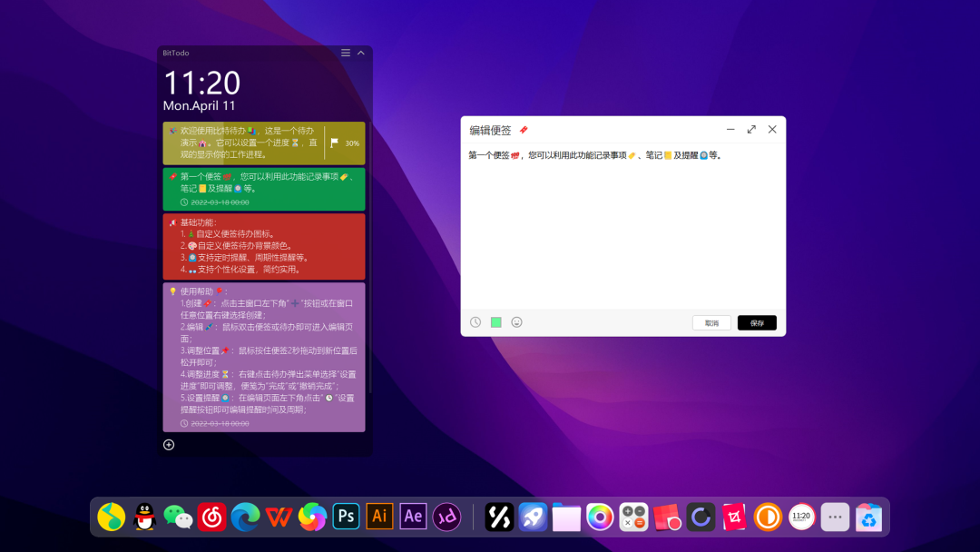Open the reminder clock in edit note dialog

[475, 322]
